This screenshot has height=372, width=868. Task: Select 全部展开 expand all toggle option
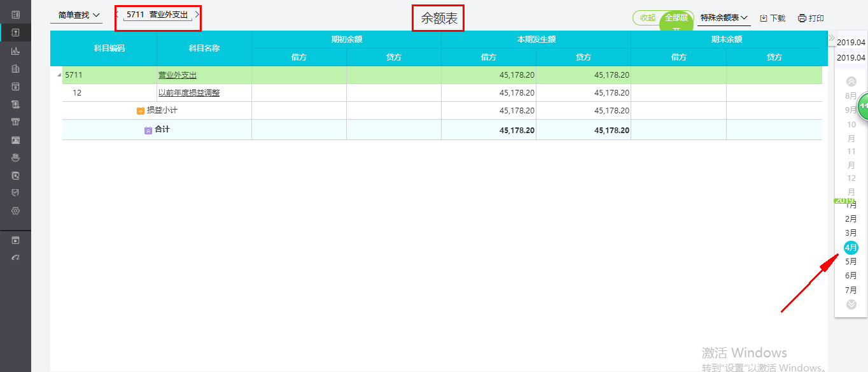pyautogui.click(x=676, y=18)
